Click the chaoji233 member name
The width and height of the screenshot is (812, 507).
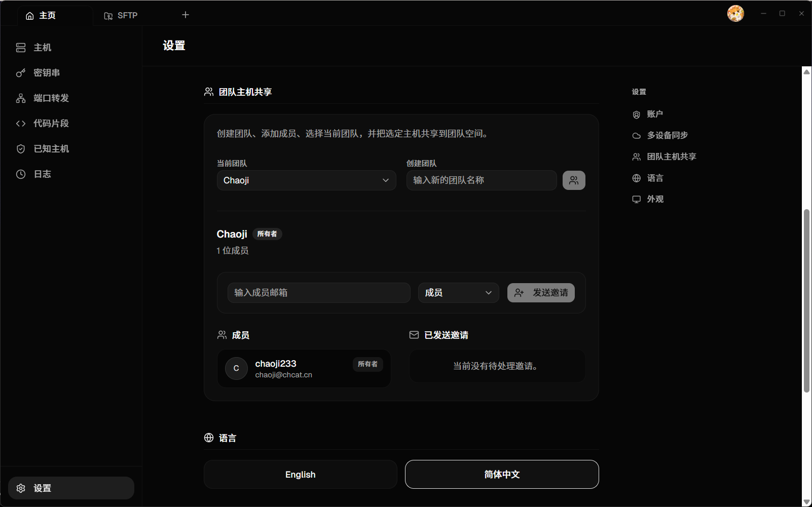tap(276, 364)
